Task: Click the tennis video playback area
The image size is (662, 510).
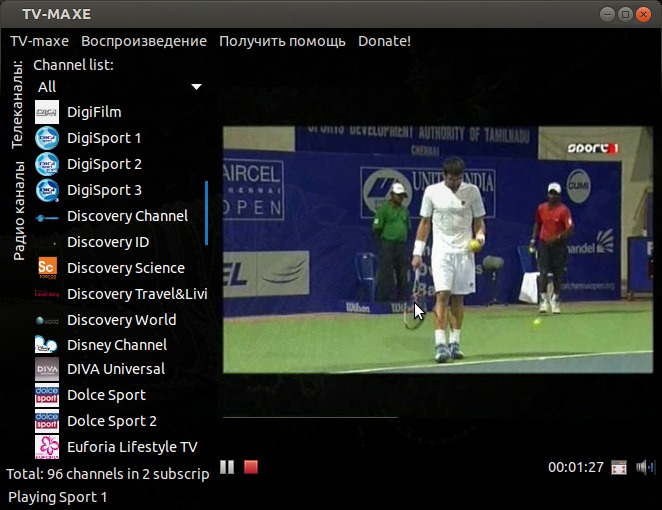Action: click(x=438, y=250)
